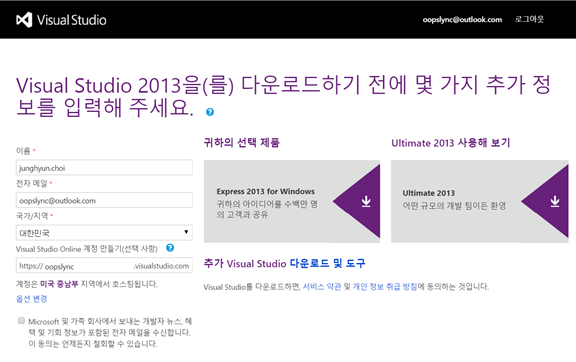Select the Ultimate 2013 card
Image resolution: width=576 pixels, height=362 pixels.
[x=479, y=201]
